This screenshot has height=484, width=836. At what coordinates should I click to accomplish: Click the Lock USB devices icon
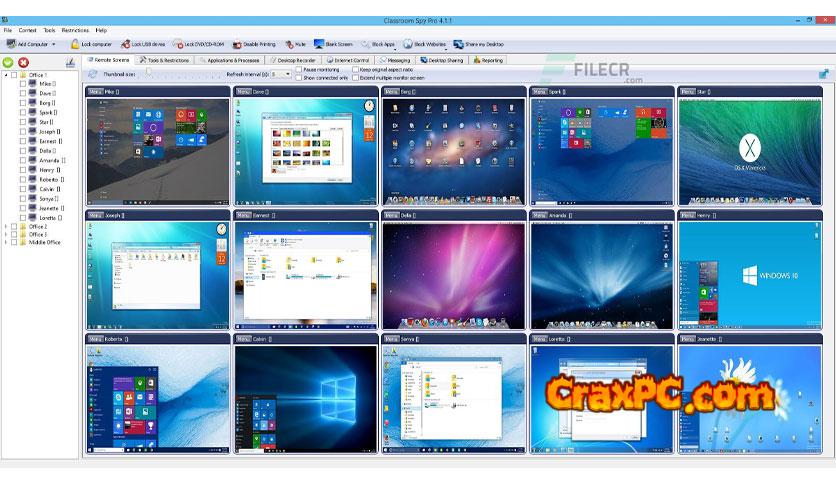(x=126, y=44)
